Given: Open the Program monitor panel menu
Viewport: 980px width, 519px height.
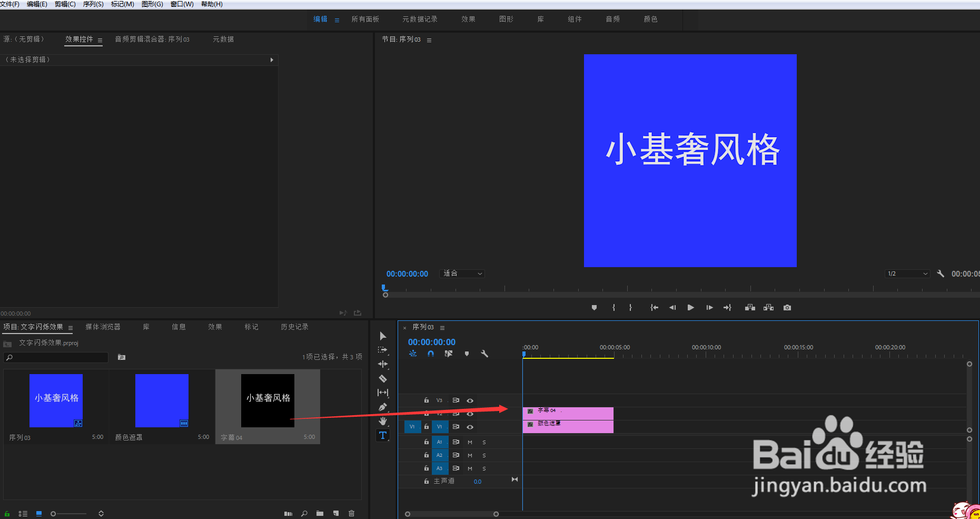Looking at the screenshot, I should [429, 40].
